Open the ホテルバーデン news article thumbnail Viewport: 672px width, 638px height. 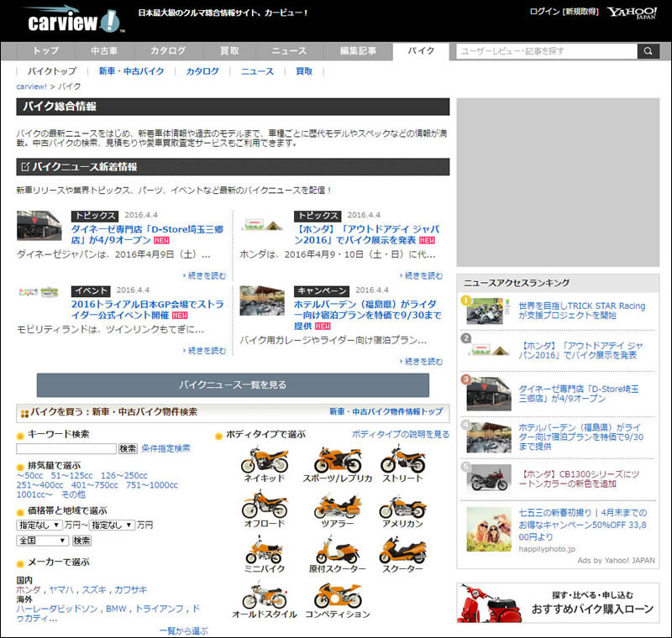click(x=262, y=301)
